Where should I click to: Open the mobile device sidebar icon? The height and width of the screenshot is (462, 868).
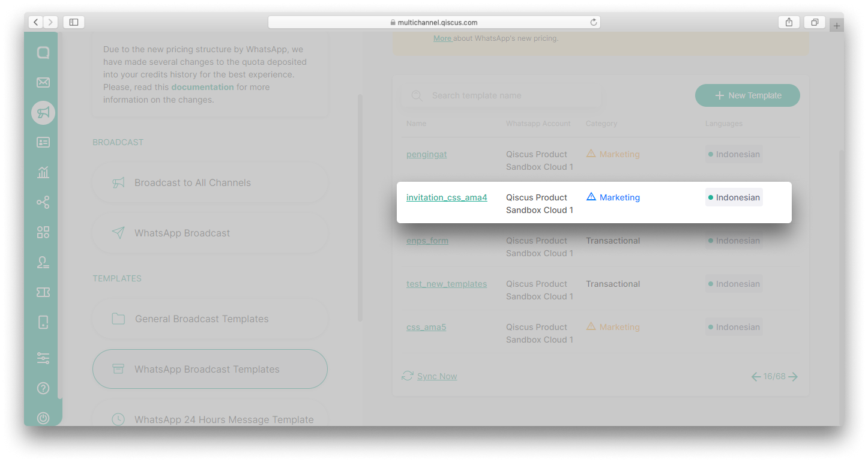tap(43, 322)
